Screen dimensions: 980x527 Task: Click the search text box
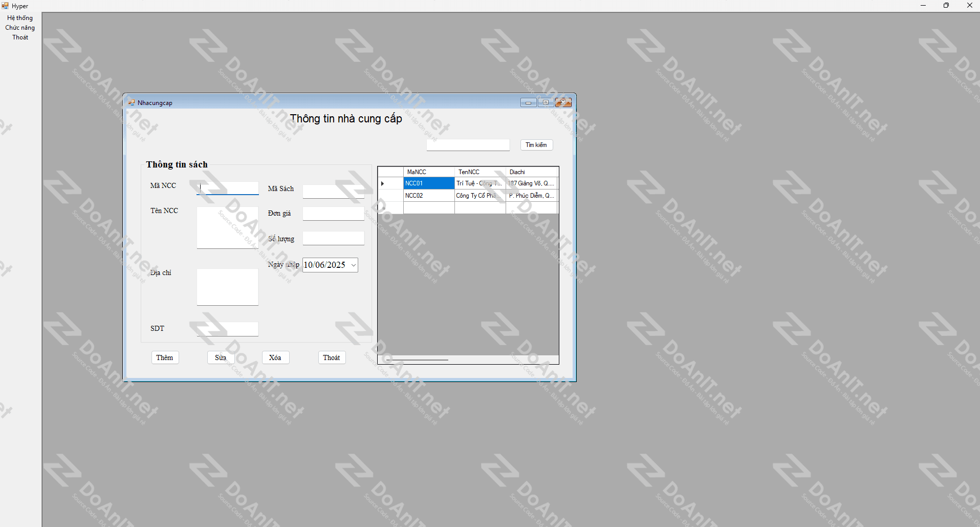[468, 145]
